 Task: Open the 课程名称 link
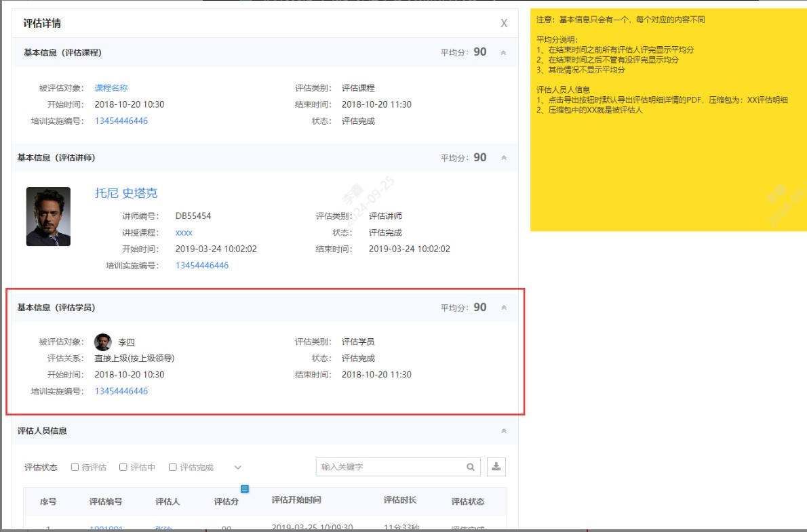pos(111,87)
